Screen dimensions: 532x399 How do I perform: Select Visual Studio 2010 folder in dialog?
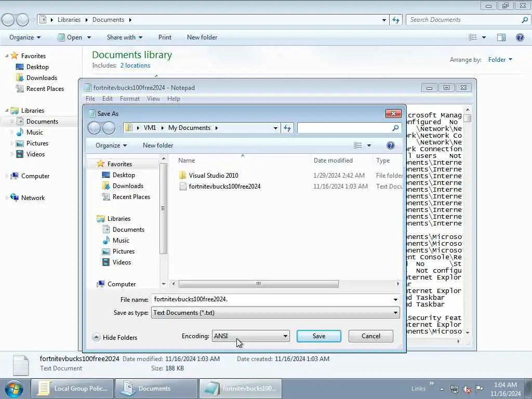[214, 176]
